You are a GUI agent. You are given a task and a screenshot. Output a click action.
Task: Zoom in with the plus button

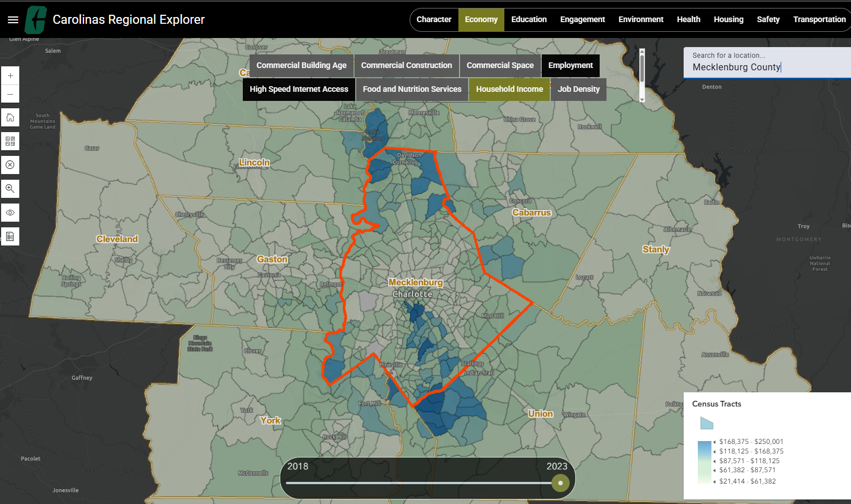tap(10, 76)
